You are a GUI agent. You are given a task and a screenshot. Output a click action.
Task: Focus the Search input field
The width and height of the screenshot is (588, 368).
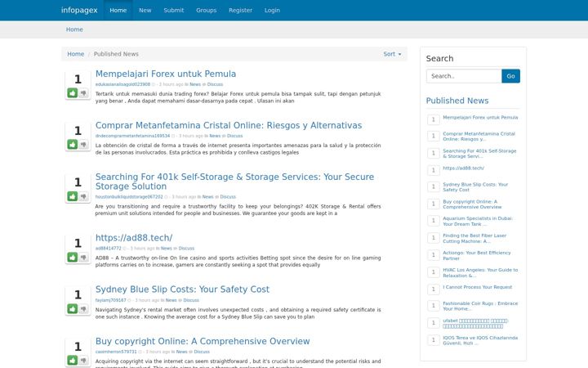click(x=464, y=76)
